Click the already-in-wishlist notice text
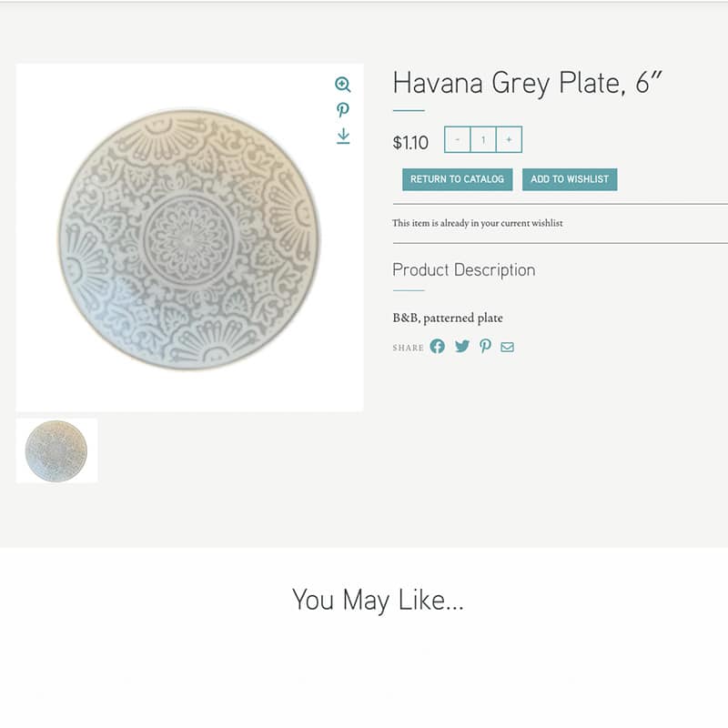The image size is (728, 728). [477, 223]
